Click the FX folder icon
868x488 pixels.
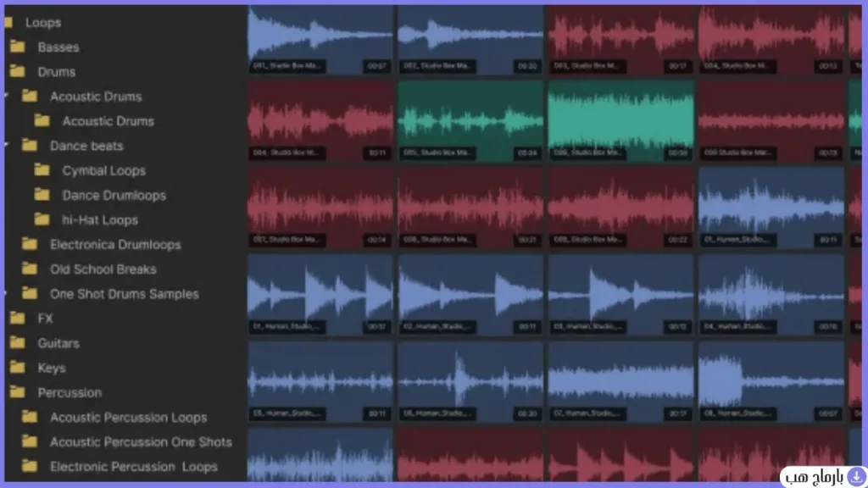tap(18, 319)
